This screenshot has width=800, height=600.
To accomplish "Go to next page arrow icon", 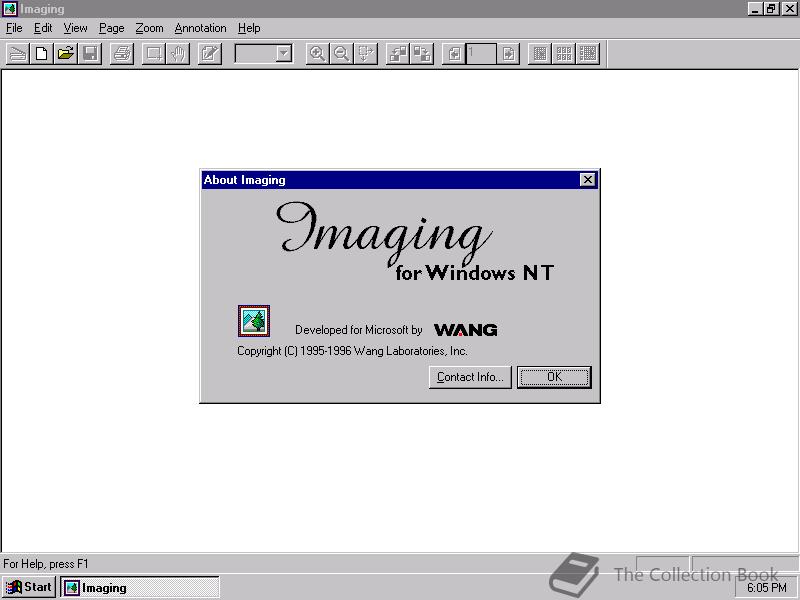I will point(508,54).
